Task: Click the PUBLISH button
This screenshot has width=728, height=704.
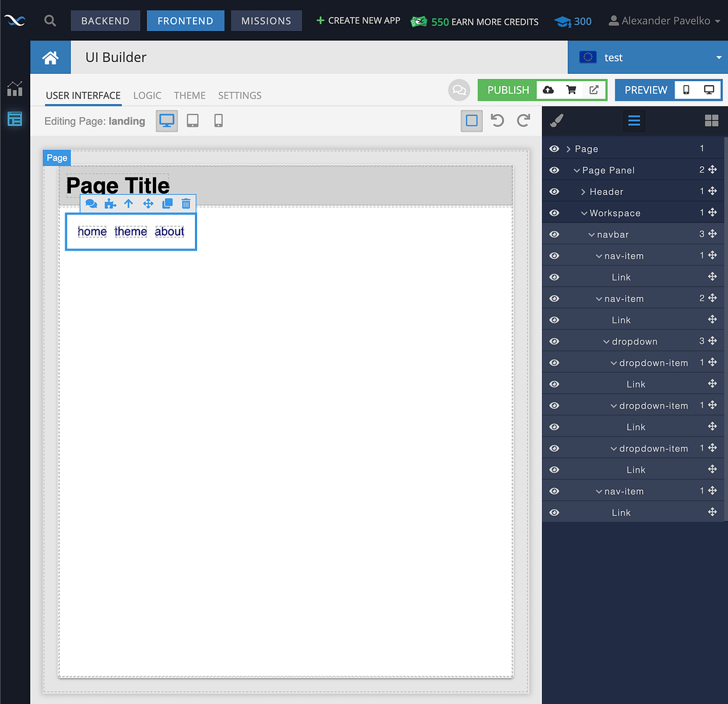Action: pos(507,90)
